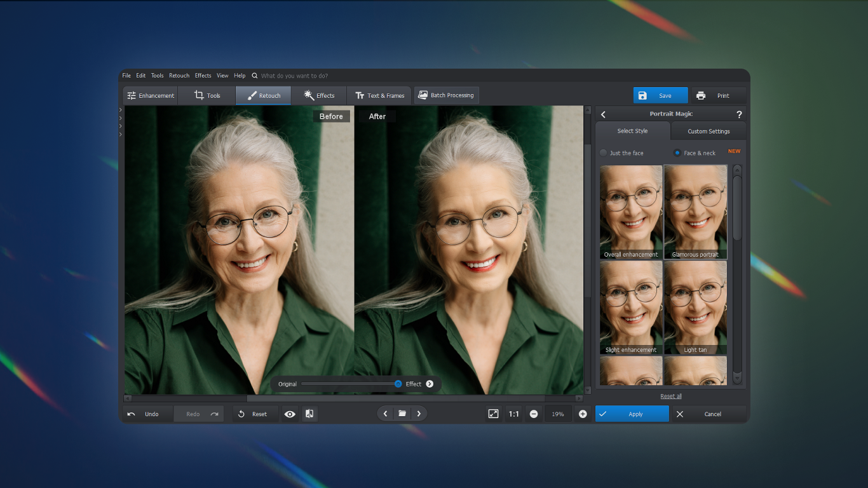Viewport: 868px width, 488px height.
Task: Go to next photo with right chevron
Action: pos(419,414)
